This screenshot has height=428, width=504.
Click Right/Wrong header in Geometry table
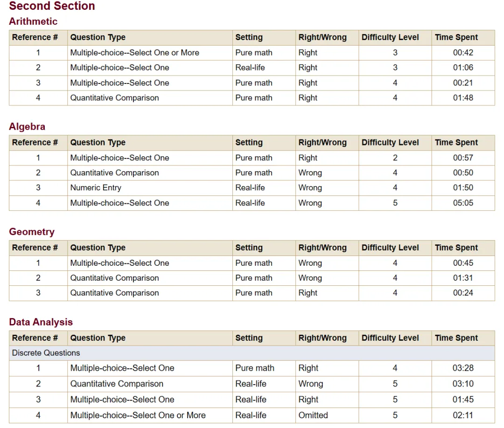coord(322,248)
